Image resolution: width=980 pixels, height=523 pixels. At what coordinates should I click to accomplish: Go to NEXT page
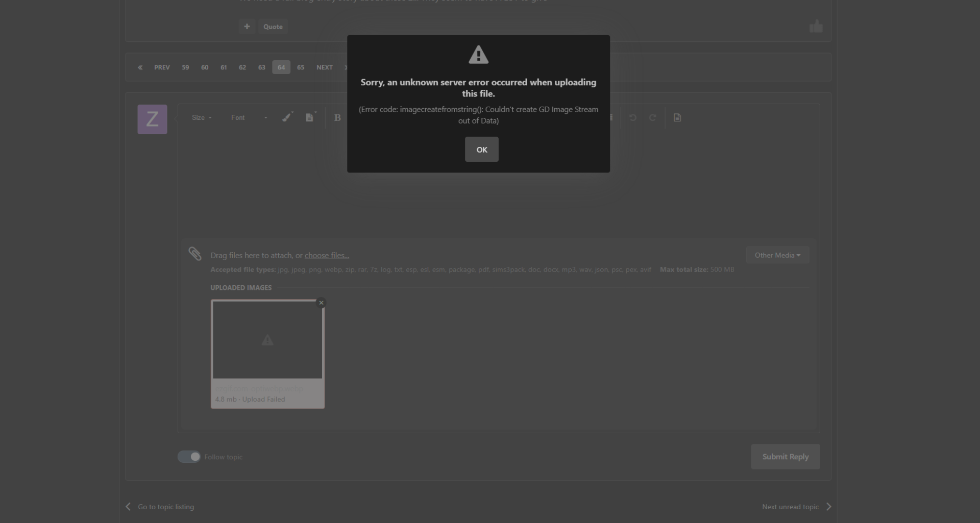coord(325,67)
